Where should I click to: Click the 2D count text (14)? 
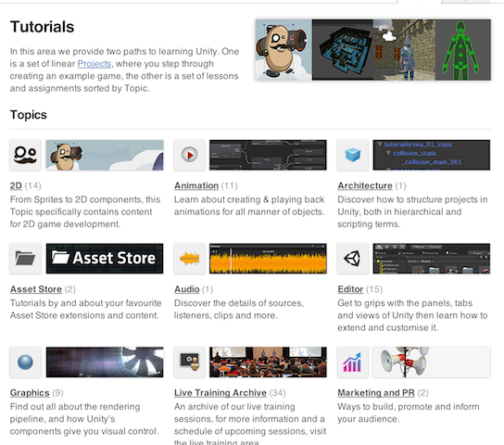coord(32,185)
